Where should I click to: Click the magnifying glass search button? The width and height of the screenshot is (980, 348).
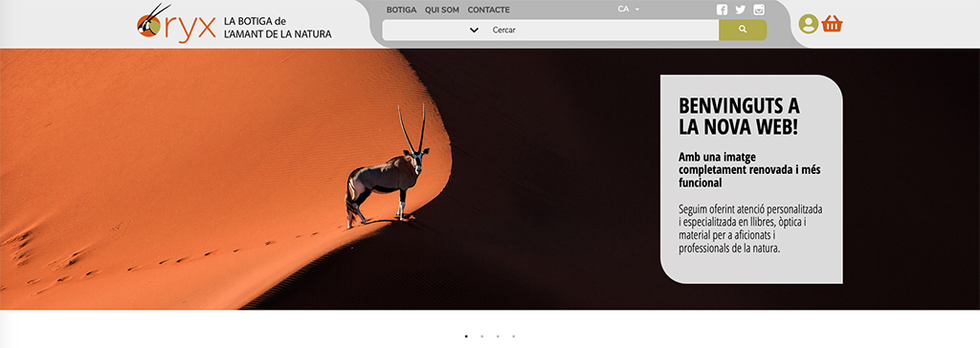click(743, 30)
